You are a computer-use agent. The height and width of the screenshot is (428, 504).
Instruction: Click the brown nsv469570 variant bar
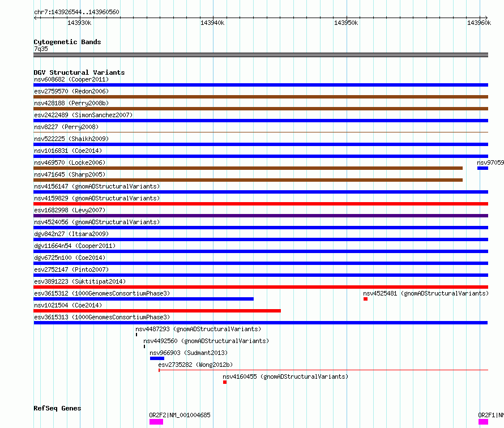[248, 168]
